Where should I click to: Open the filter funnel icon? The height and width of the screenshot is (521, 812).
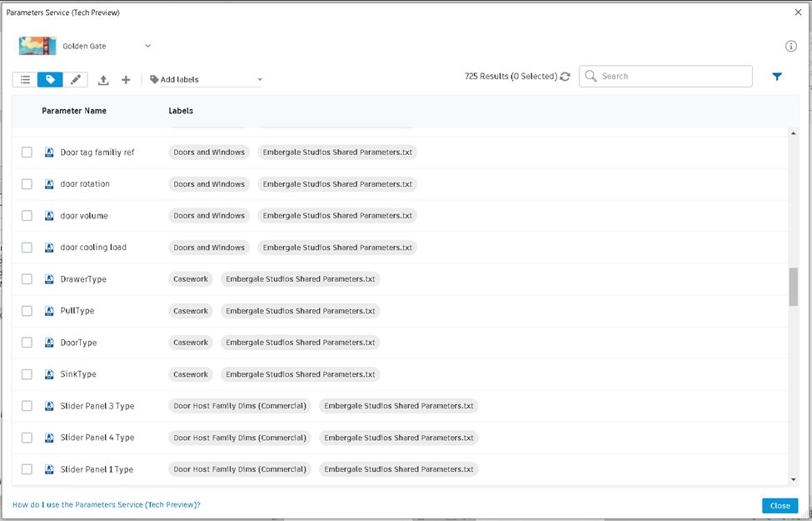[777, 77]
